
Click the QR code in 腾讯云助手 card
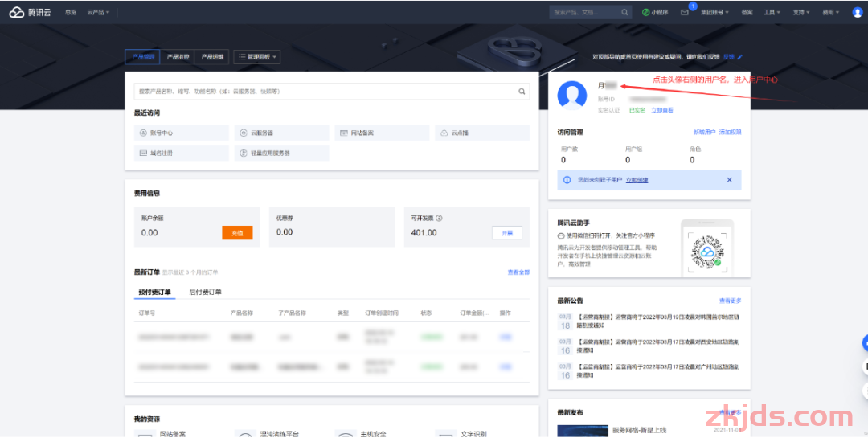pos(707,252)
